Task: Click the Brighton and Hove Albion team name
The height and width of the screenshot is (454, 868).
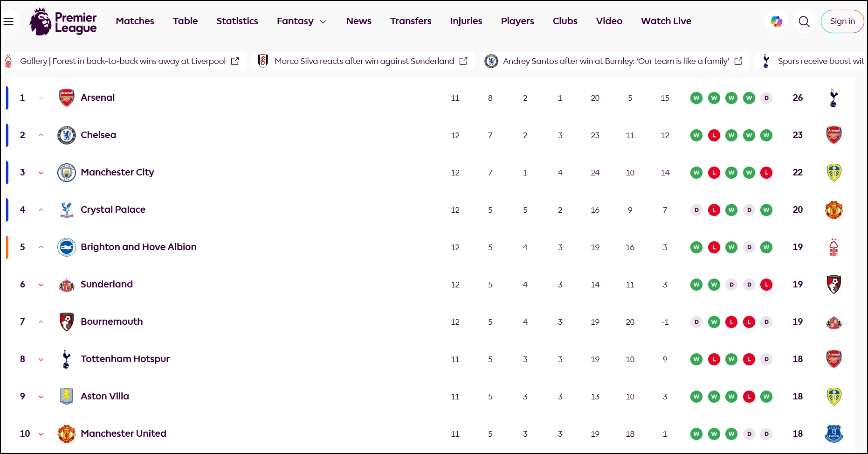Action: click(x=138, y=247)
